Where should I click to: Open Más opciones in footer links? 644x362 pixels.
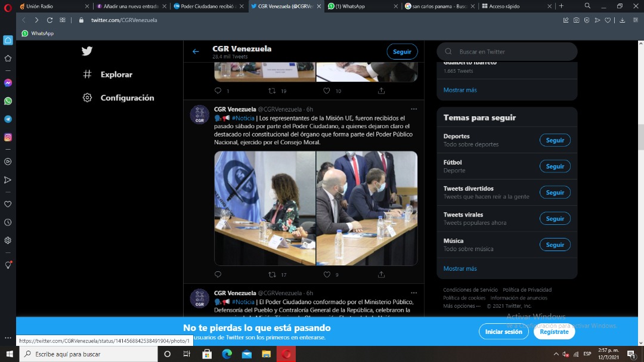tap(461, 306)
